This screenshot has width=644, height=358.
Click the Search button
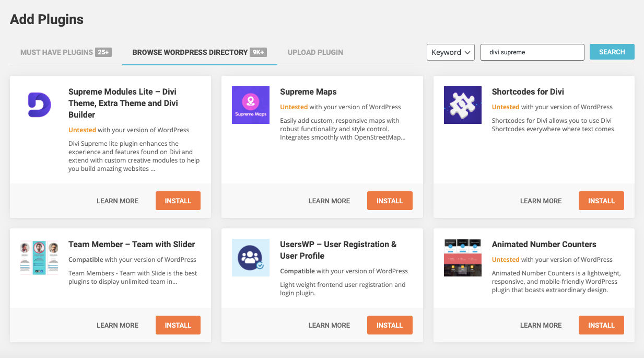pyautogui.click(x=612, y=52)
